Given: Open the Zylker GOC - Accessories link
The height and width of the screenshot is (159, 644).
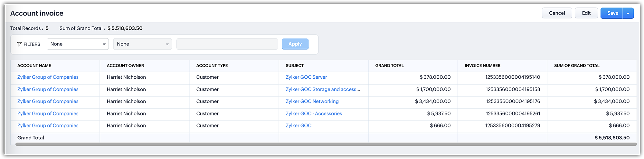Looking at the screenshot, I should click(314, 114).
